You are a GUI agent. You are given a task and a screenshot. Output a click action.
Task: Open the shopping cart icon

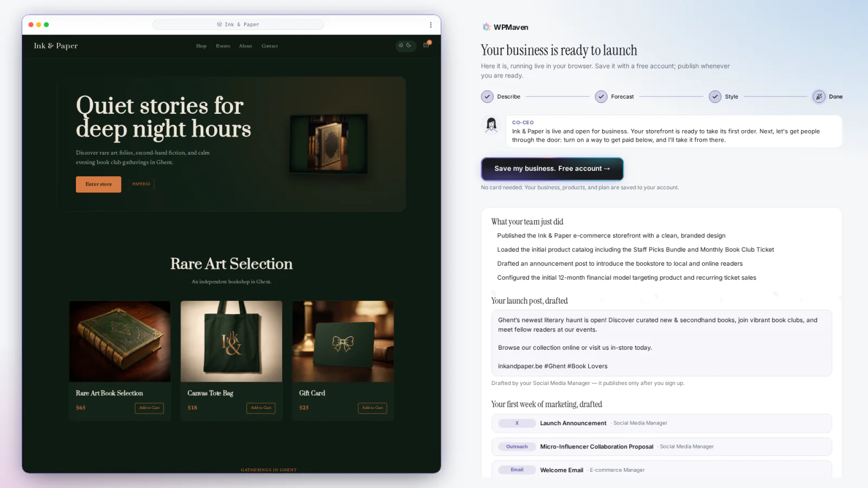pyautogui.click(x=426, y=45)
